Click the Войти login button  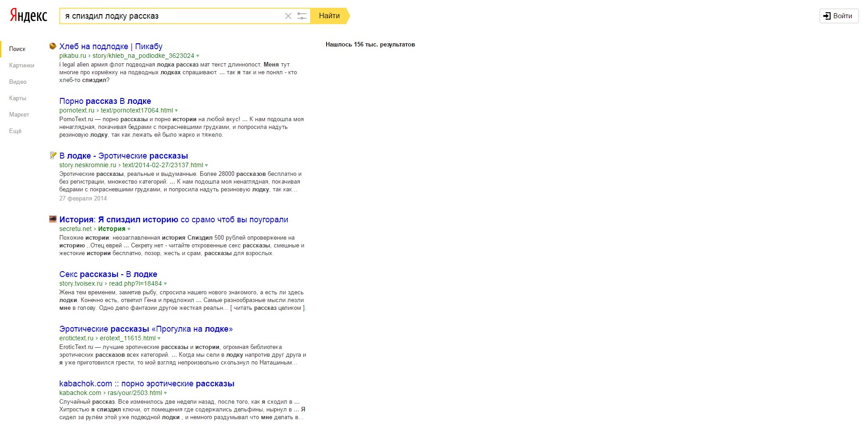point(838,16)
